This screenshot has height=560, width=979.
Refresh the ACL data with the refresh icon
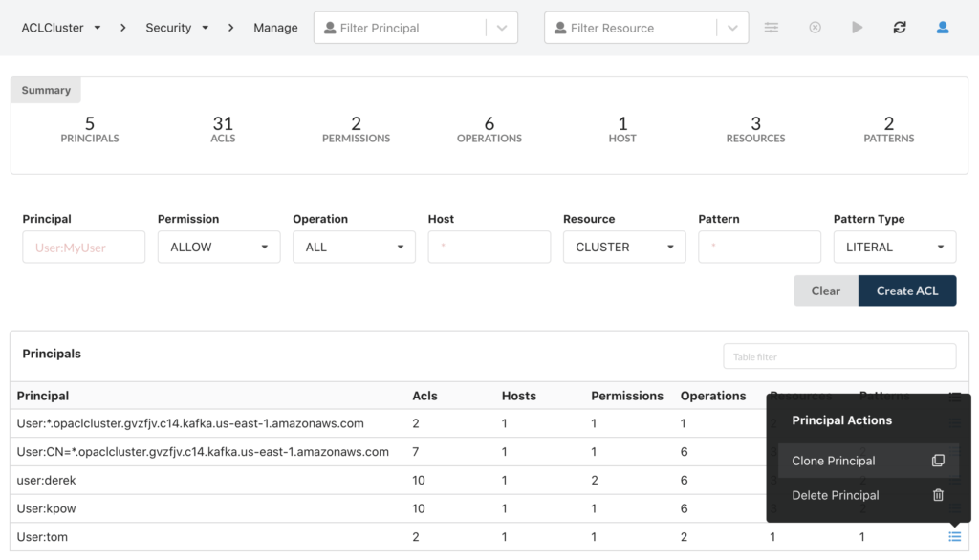900,27
